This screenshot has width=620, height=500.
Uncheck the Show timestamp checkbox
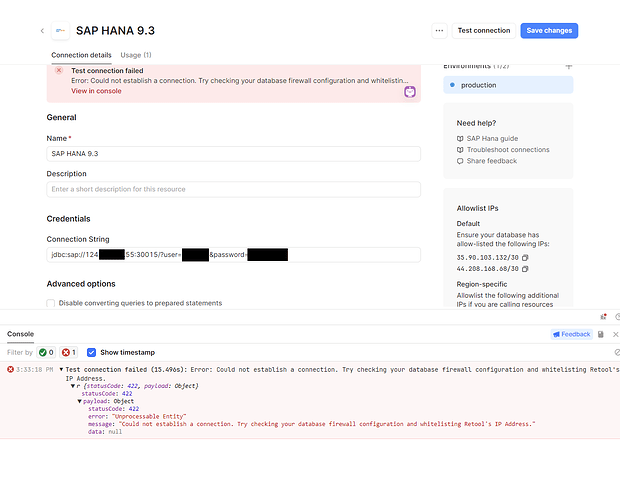tap(91, 352)
